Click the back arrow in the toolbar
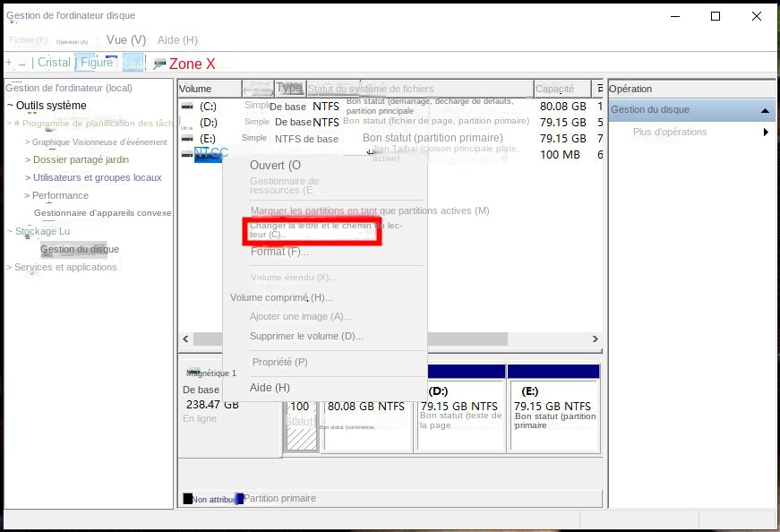780x532 pixels. coord(9,64)
